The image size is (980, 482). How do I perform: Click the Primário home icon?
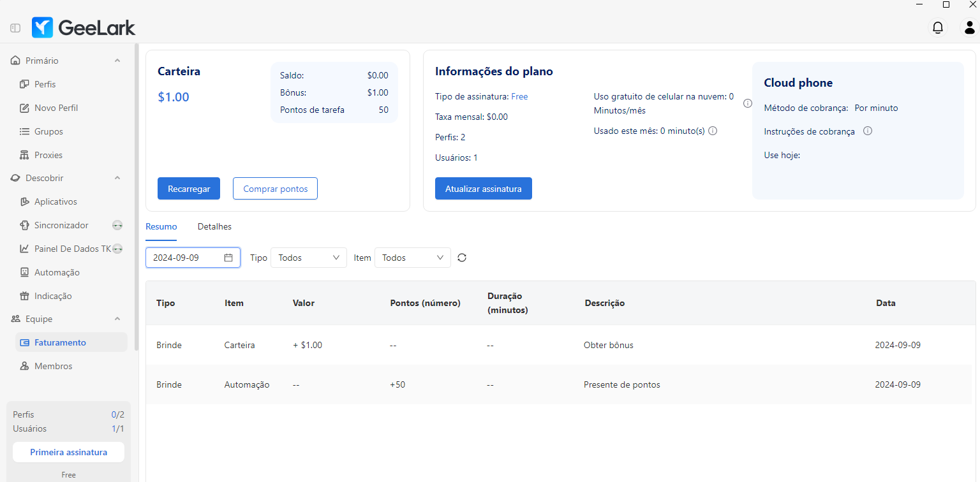tap(16, 61)
